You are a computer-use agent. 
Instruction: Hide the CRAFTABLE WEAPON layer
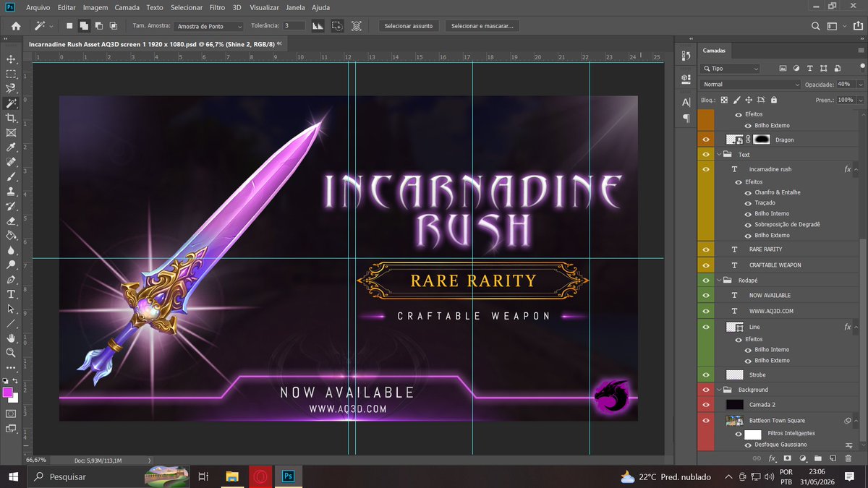(706, 265)
